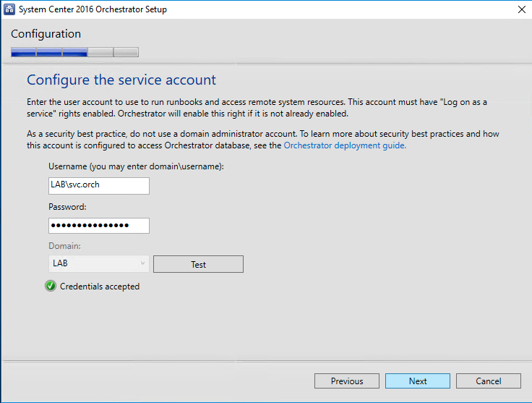Proceed by clicking the Next button
Image resolution: width=532 pixels, height=403 pixels.
click(x=418, y=381)
